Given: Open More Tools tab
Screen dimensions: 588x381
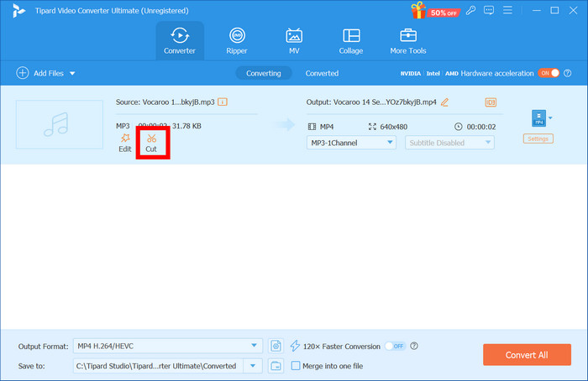Looking at the screenshot, I should pyautogui.click(x=408, y=41).
